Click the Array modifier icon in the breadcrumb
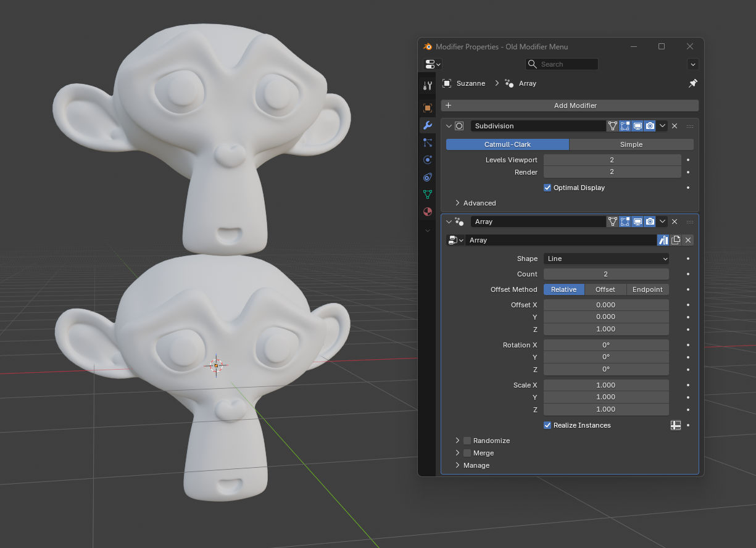Viewport: 756px width, 548px height. [509, 83]
